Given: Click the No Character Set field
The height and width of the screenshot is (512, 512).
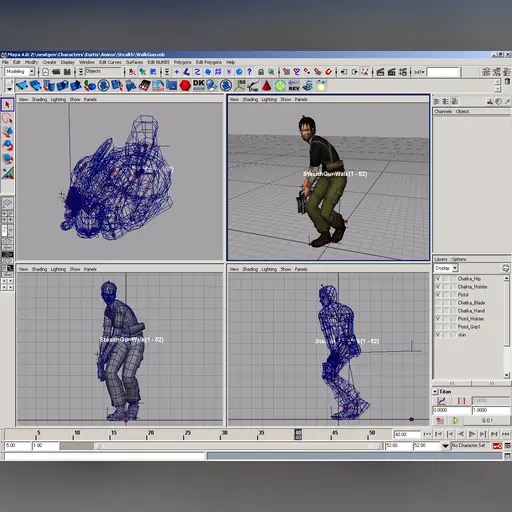Looking at the screenshot, I should point(470,446).
